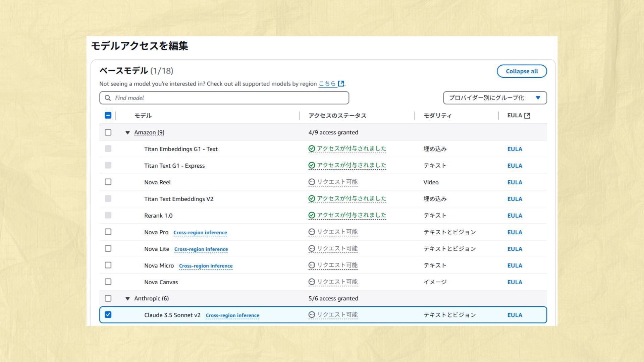Click the requestable status icon for Nova Canvas
The width and height of the screenshot is (644, 362).
(312, 282)
